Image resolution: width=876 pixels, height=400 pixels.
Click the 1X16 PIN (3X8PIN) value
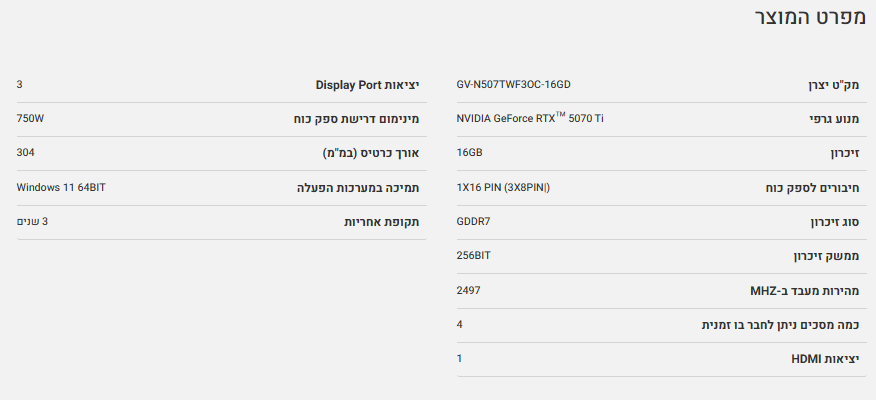coord(503,187)
